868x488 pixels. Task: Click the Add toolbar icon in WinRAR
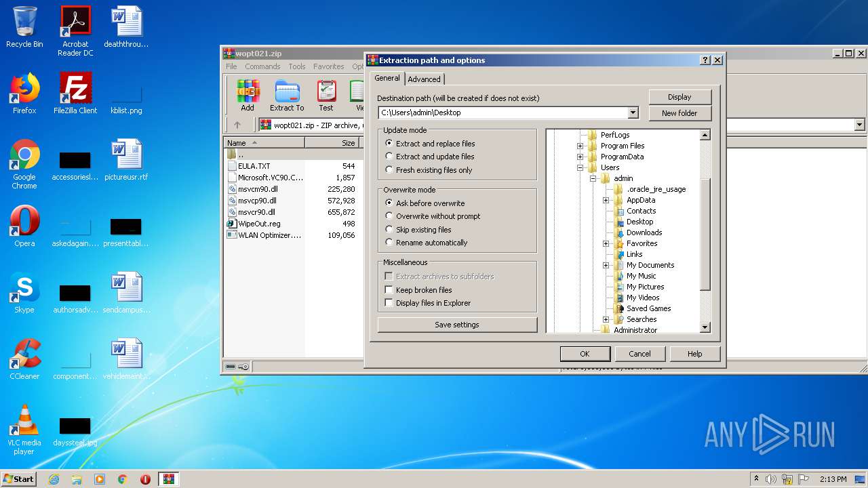[x=248, y=95]
